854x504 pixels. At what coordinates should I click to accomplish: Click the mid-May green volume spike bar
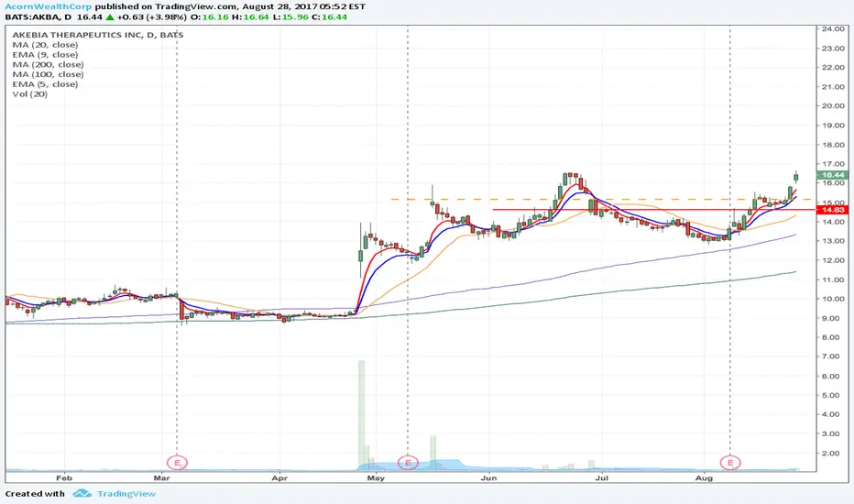click(x=433, y=452)
